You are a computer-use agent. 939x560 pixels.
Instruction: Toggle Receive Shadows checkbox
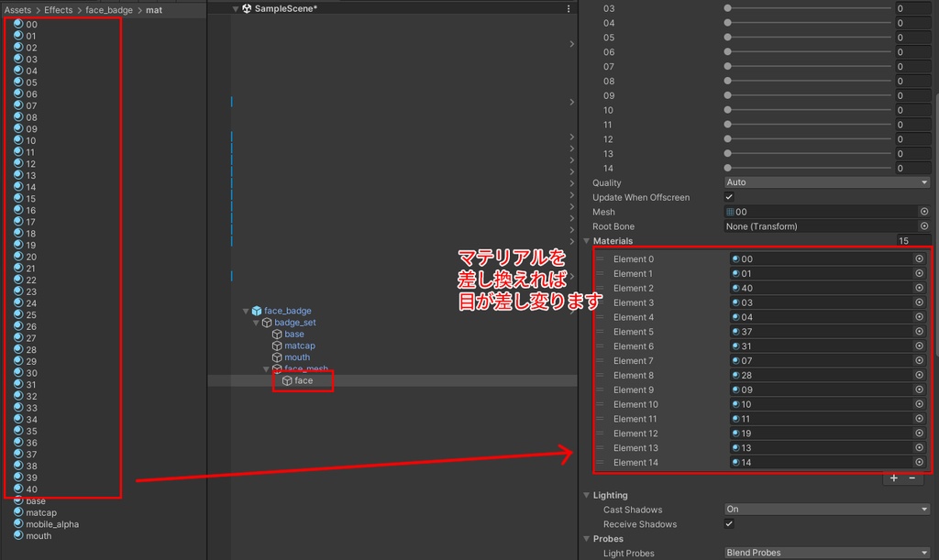pos(729,523)
